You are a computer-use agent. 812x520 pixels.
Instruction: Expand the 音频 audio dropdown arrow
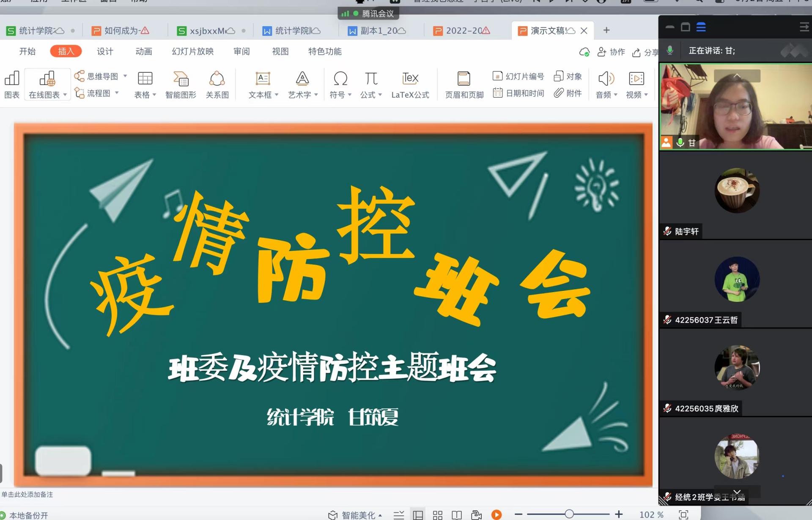(x=615, y=95)
